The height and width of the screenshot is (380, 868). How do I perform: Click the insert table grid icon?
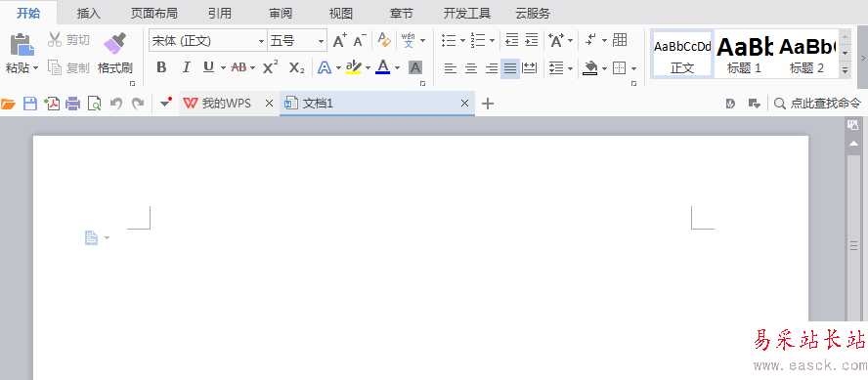(620, 40)
